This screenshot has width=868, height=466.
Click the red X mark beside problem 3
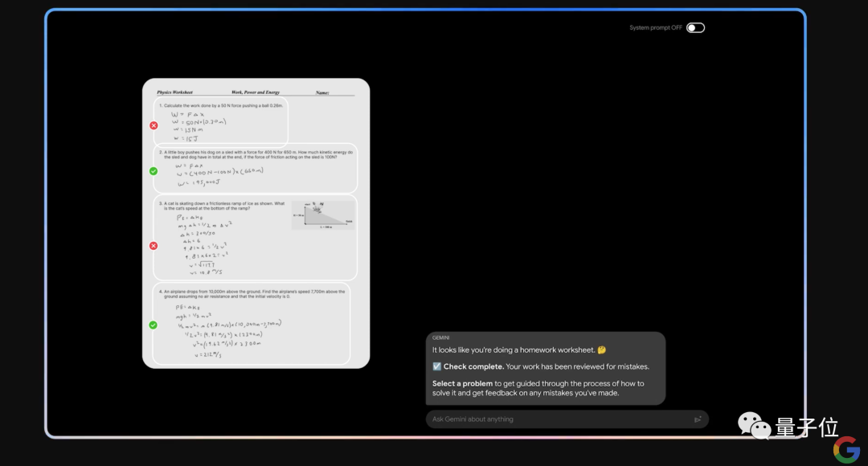click(154, 246)
